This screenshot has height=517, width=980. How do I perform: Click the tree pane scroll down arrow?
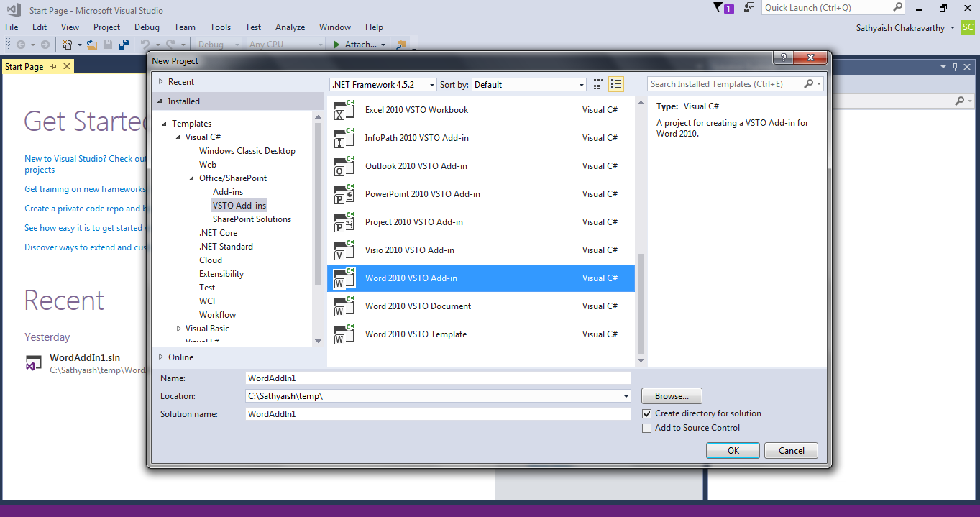(319, 341)
